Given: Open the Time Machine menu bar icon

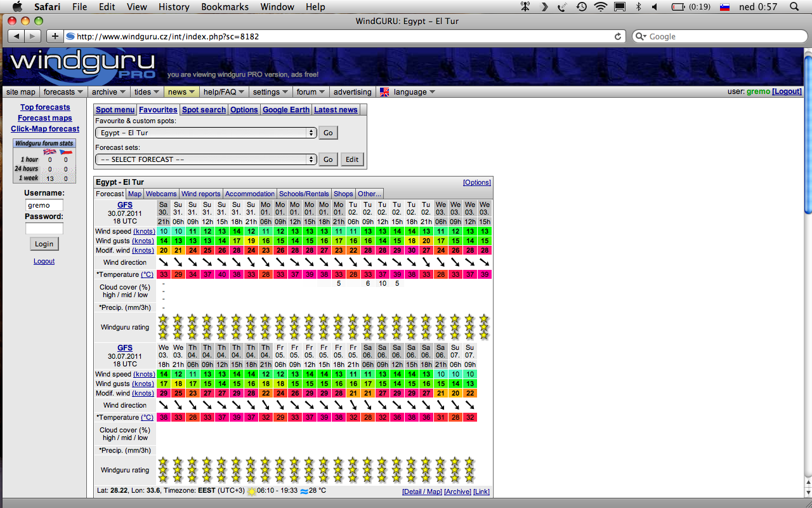Looking at the screenshot, I should coord(581,7).
